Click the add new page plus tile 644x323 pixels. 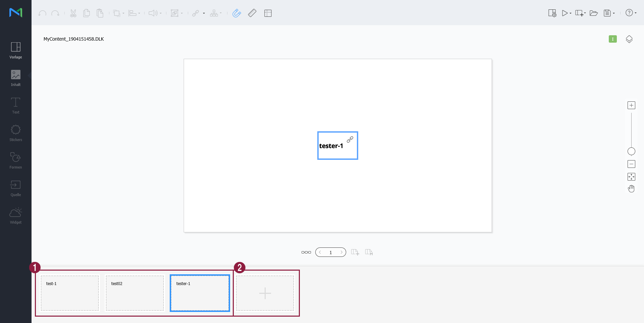pos(265,293)
